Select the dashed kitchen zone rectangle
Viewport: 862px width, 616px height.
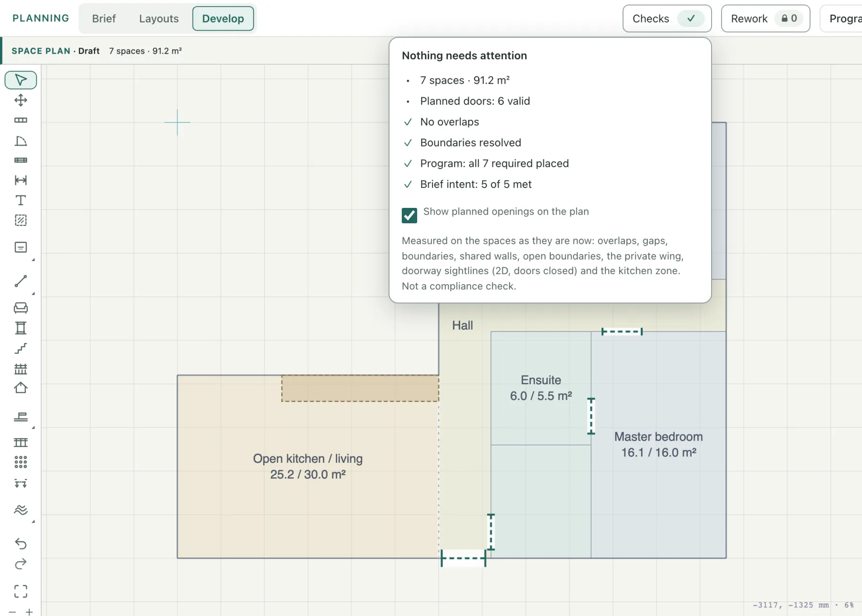360,388
